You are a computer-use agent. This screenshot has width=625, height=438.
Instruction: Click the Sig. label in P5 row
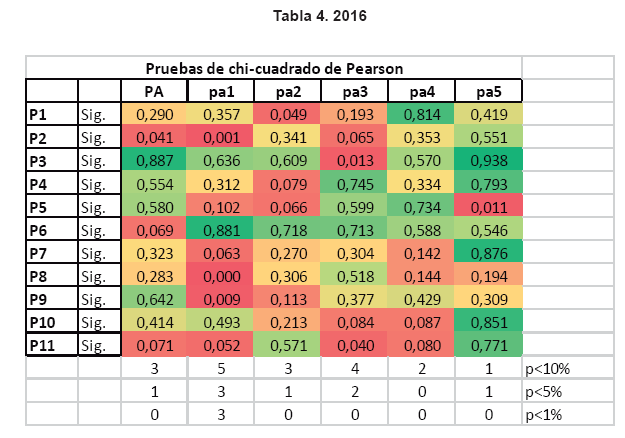click(93, 206)
